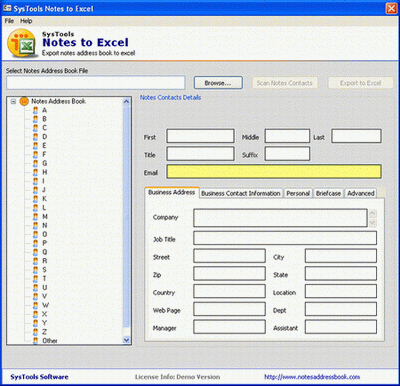
Task: Click the City field
Action: [x=341, y=256]
